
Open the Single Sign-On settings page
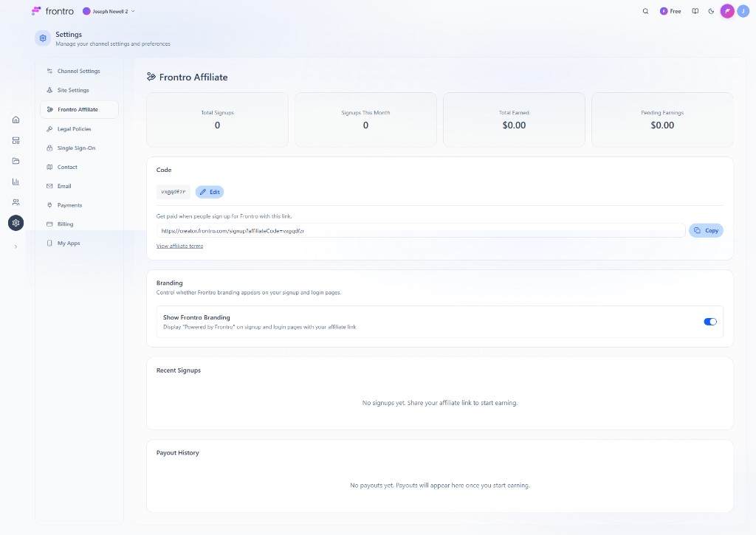[x=76, y=148]
